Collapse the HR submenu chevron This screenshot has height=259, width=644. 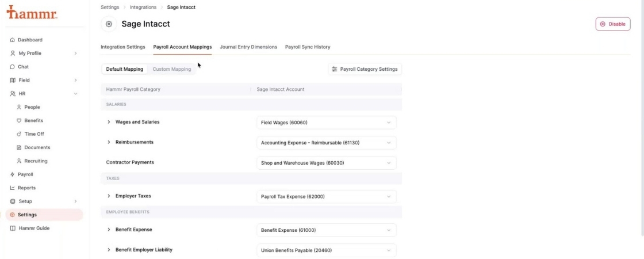75,94
